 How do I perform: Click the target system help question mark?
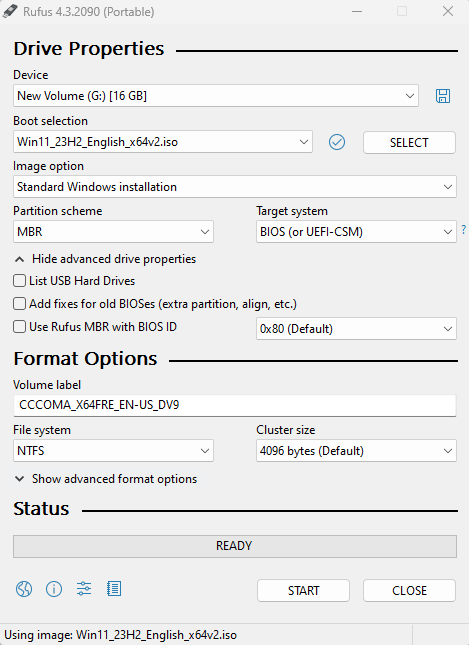tap(464, 230)
